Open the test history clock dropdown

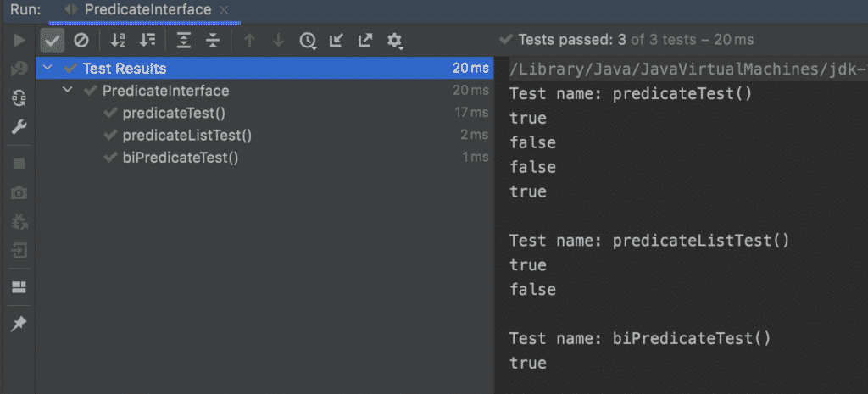(308, 40)
